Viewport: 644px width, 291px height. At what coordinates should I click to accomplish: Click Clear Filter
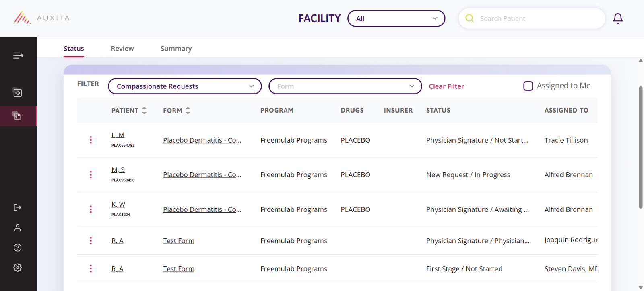[446, 86]
